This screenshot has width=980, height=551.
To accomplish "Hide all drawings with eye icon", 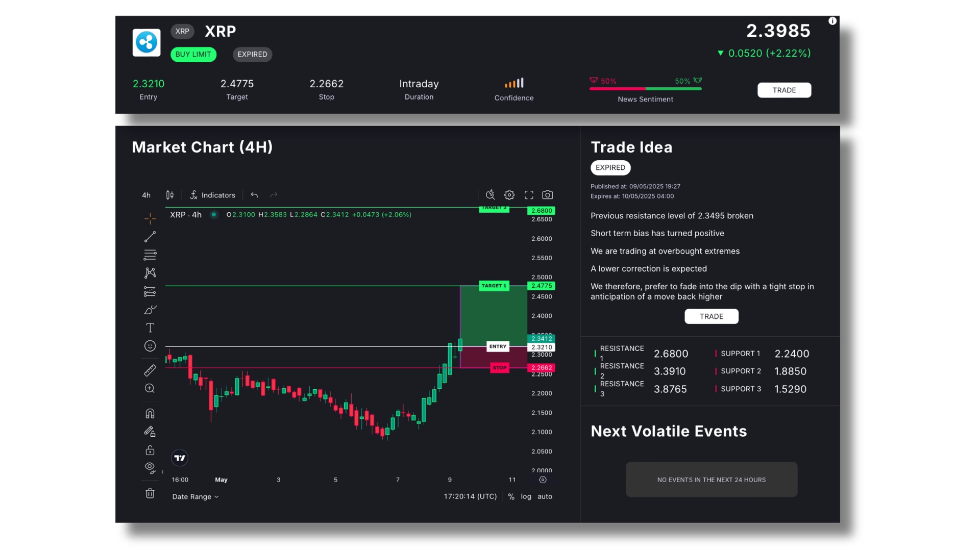I will (150, 467).
